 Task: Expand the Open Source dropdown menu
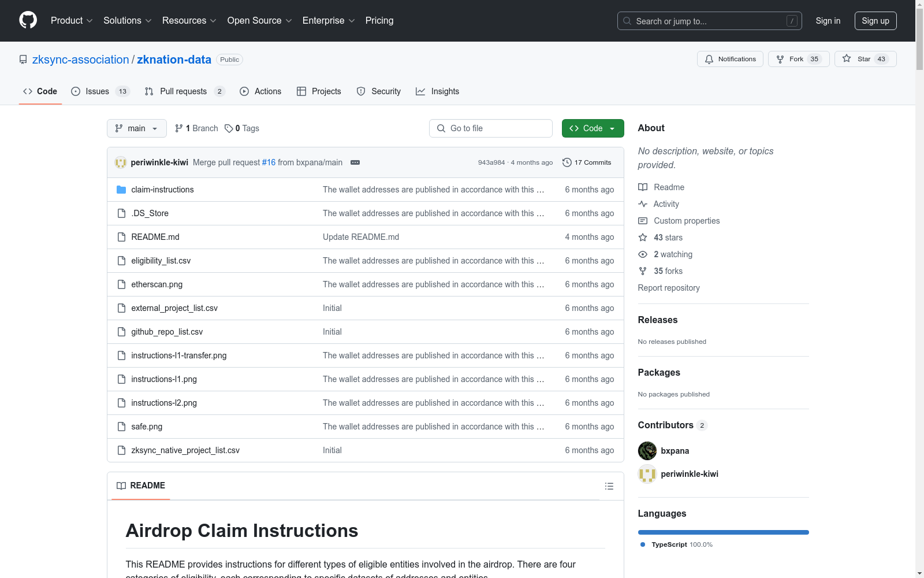click(x=260, y=21)
